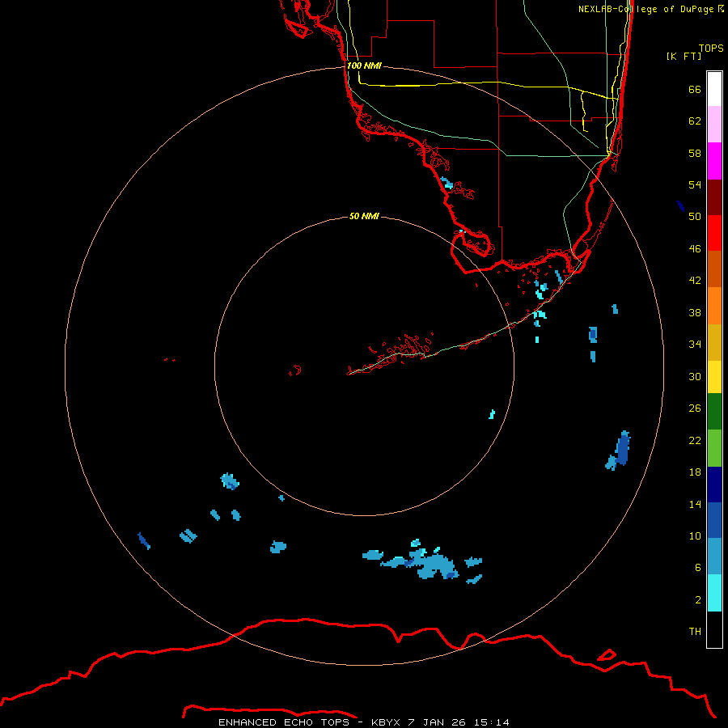Click the light green 26 kft swatch
Screen dimensions: 728x728
[714, 448]
